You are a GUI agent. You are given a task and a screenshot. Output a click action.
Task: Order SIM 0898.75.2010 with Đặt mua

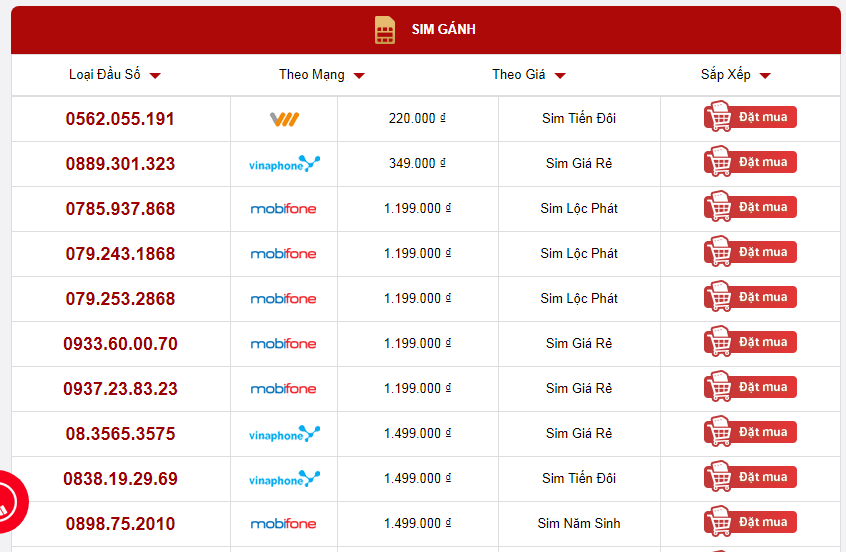pos(750,521)
